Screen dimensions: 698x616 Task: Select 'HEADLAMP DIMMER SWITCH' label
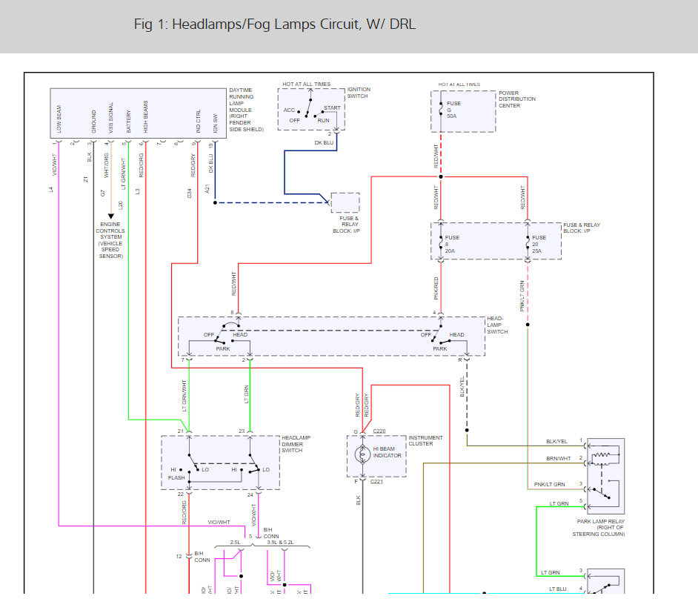coord(296,444)
